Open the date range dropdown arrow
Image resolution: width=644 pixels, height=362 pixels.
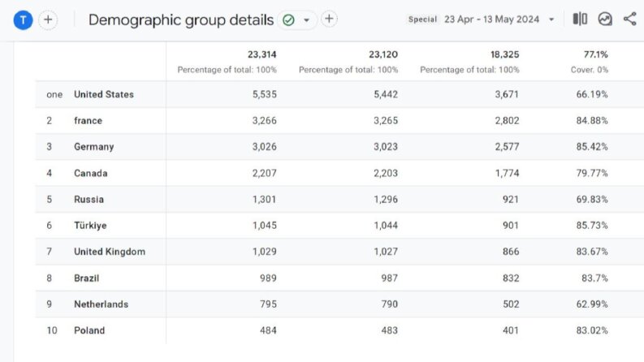[x=551, y=19]
